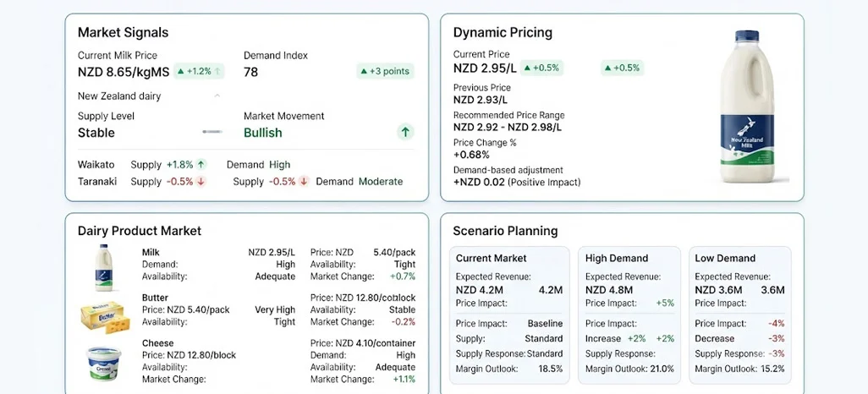Click the Milk product name
Screen dimensions: 868x394
151,252
